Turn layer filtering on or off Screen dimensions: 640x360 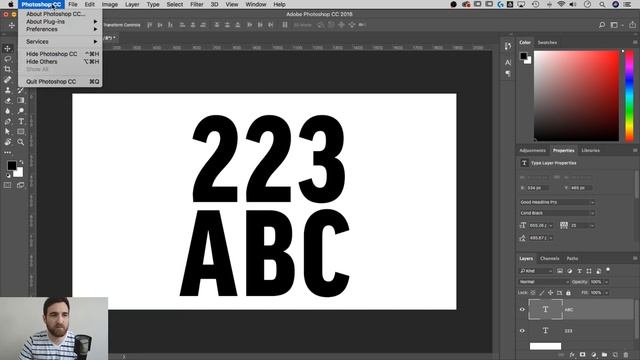pyautogui.click(x=608, y=270)
